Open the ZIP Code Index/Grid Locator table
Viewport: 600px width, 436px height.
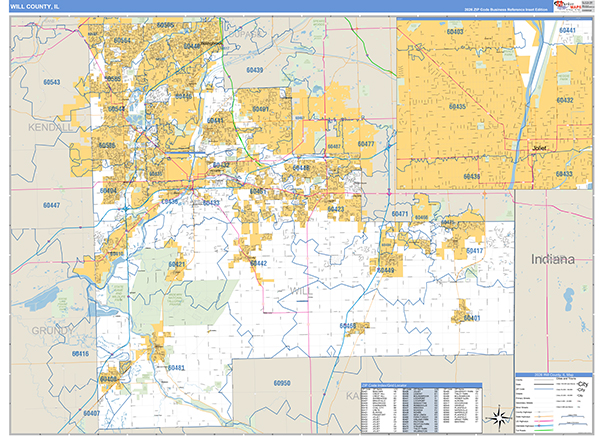pyautogui.click(x=421, y=408)
